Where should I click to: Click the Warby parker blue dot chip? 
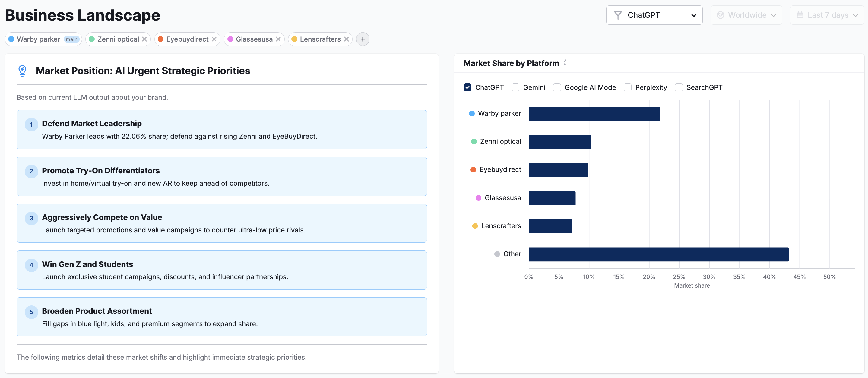coord(11,39)
